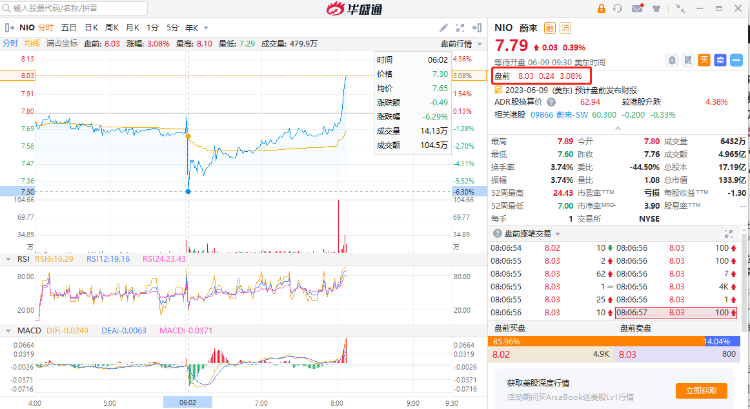This screenshot has width=750, height=409.
Task: Remove NIO from watchlist minus button
Action: click(x=737, y=60)
